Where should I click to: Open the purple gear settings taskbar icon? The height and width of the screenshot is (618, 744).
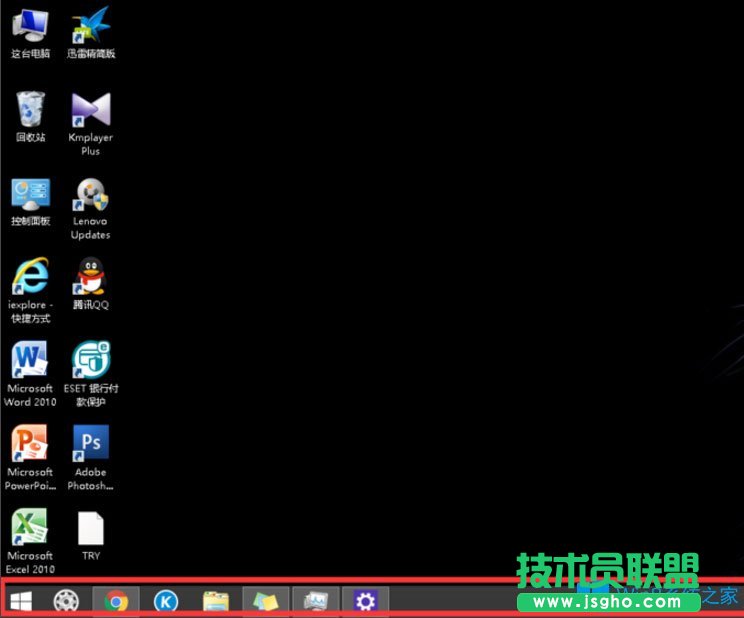pyautogui.click(x=365, y=601)
